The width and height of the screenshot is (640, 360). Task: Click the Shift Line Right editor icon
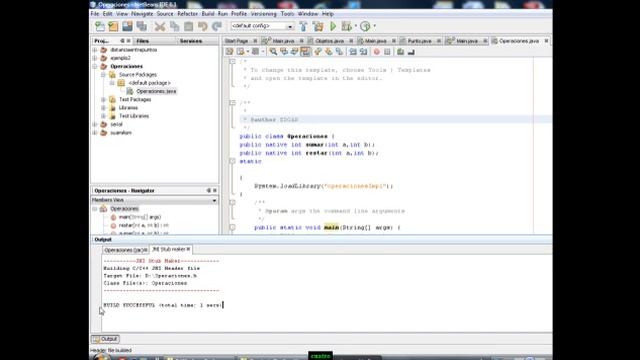363,52
